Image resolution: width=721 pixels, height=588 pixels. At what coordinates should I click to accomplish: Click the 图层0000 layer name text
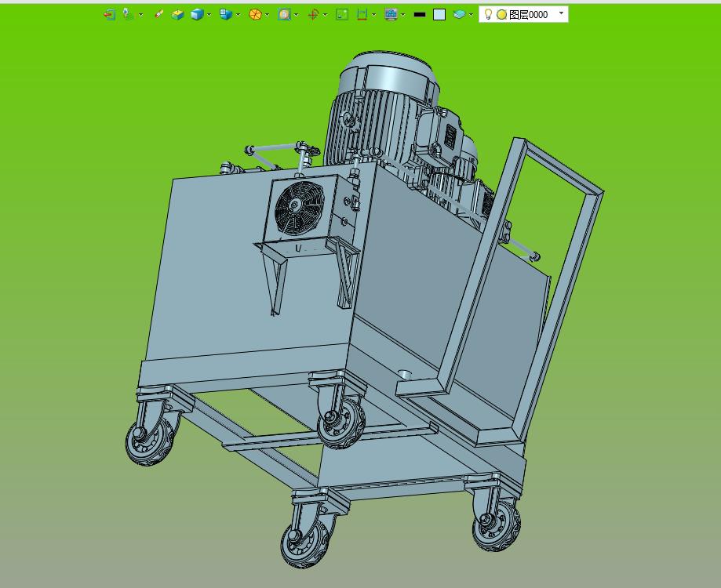[x=528, y=15]
